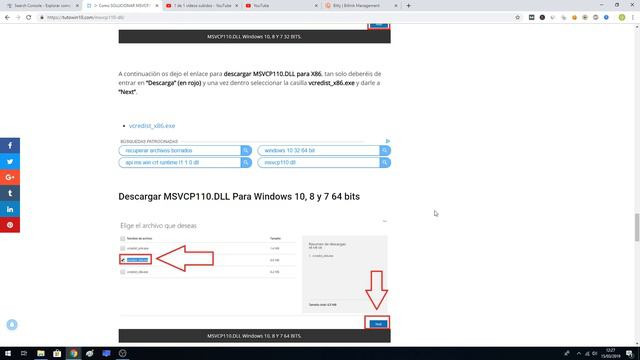Open the Windows Start menu
Viewport: 640px width, 360px height.
[8, 353]
